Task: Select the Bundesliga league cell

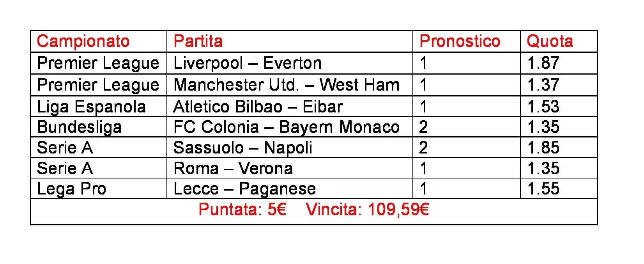Action: (80, 127)
